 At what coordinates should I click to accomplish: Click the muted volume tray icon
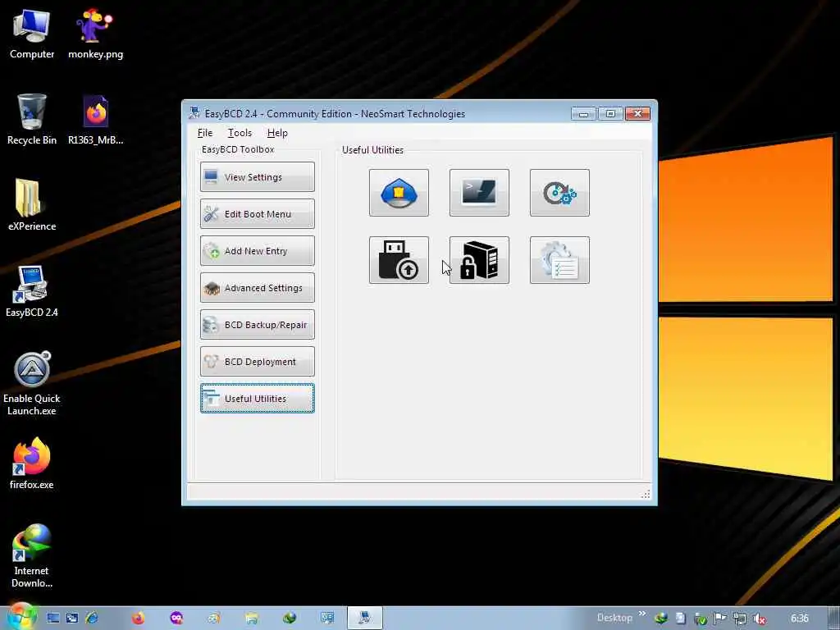pyautogui.click(x=759, y=619)
